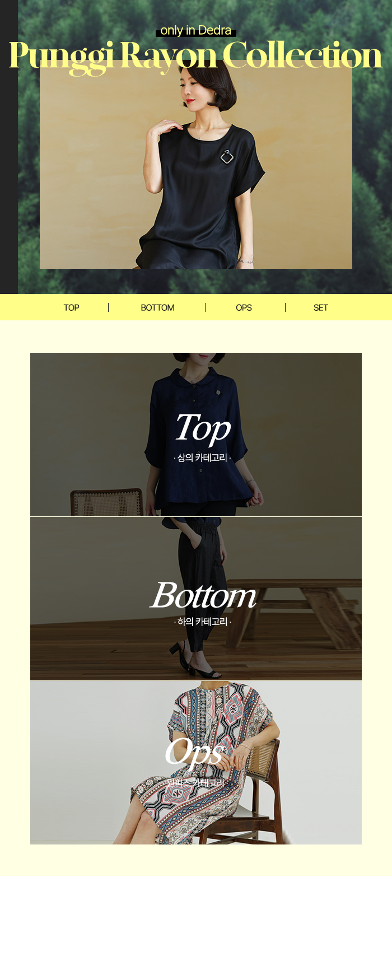Viewport: 392px width, 980px height.
Task: Open the TOP navigation tab
Action: click(x=71, y=307)
